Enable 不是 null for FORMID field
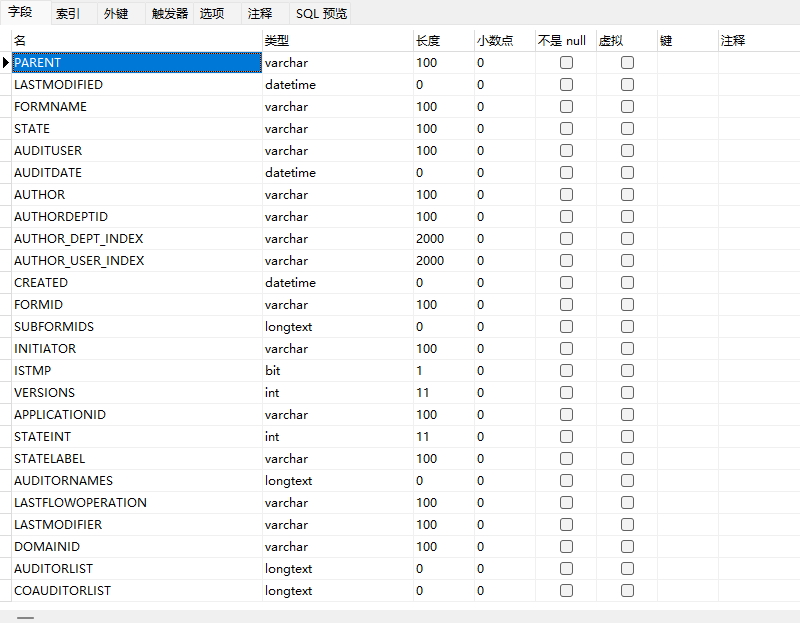 click(x=566, y=305)
